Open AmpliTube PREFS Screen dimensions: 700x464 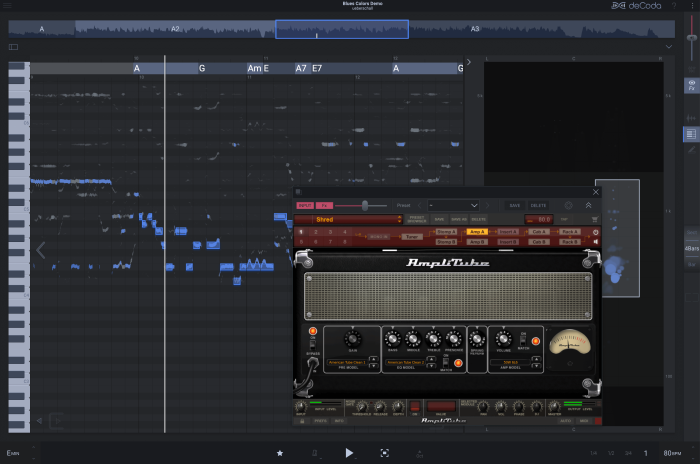click(321, 421)
